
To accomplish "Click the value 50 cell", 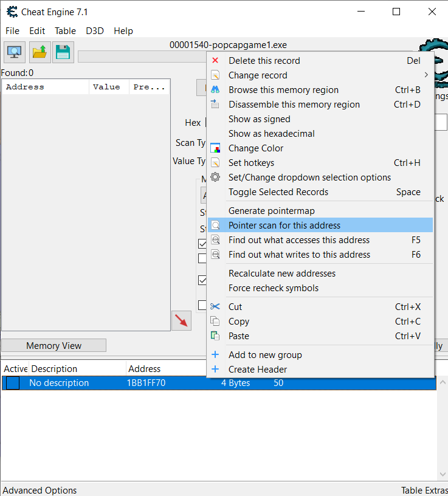I will 278,383.
